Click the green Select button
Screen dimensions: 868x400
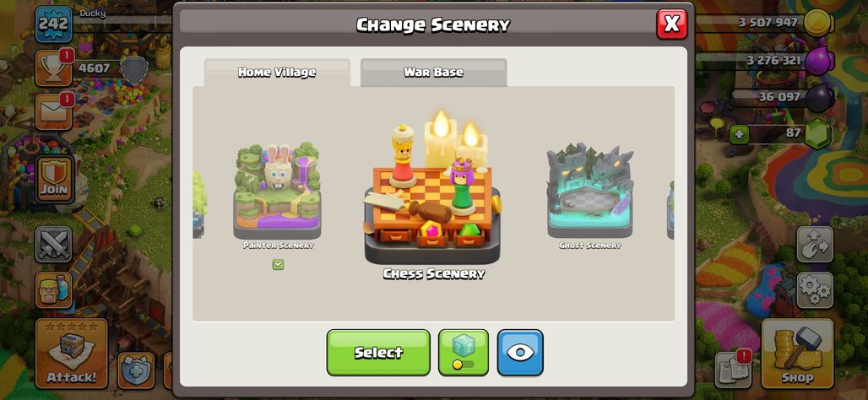click(378, 353)
